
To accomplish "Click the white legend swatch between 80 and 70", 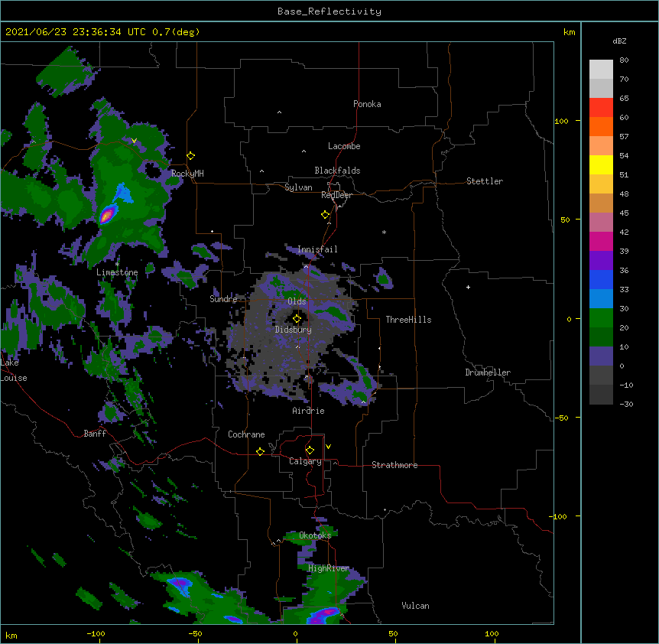I will (x=601, y=70).
